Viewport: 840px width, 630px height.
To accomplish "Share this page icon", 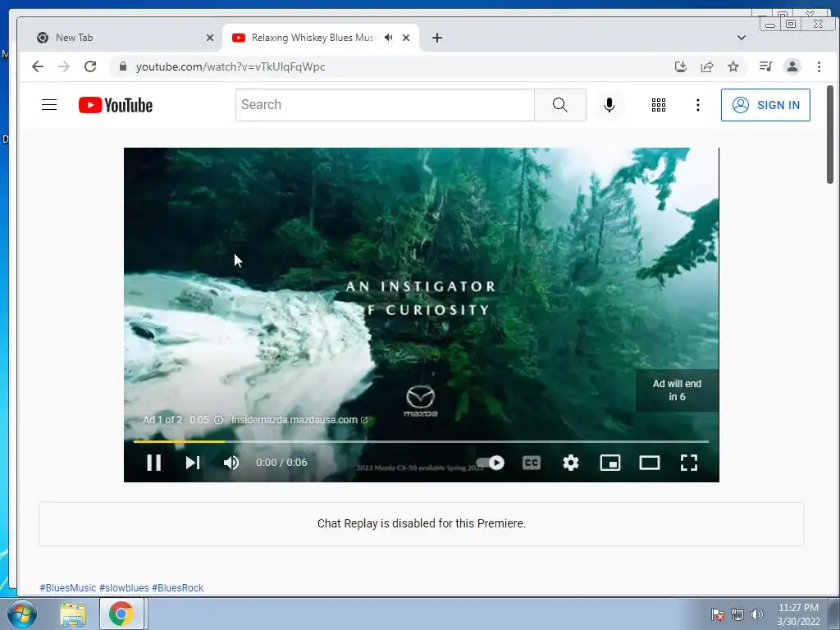I will pyautogui.click(x=706, y=66).
